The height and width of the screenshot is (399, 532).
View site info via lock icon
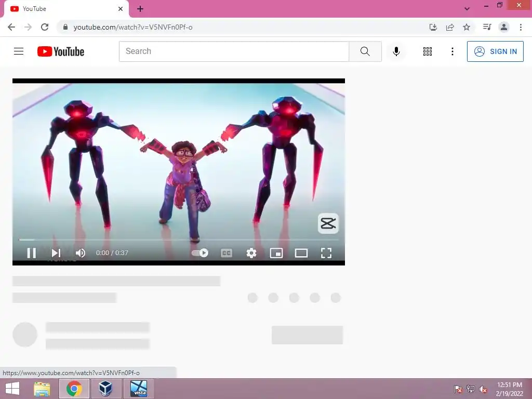65,27
